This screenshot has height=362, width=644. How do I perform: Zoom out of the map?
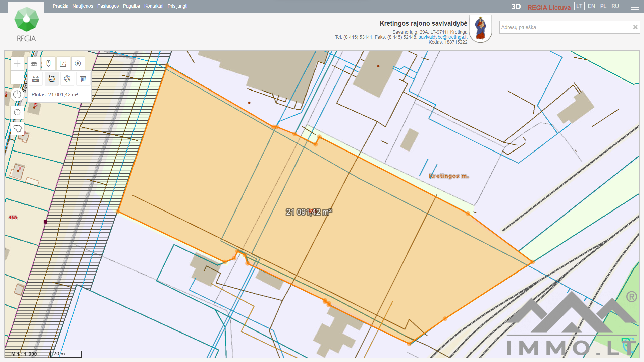tap(17, 77)
